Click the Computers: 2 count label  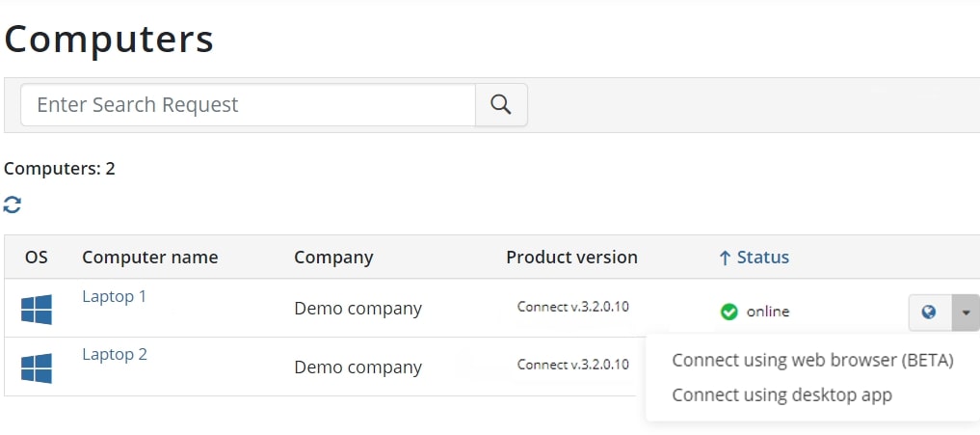pyautogui.click(x=60, y=169)
